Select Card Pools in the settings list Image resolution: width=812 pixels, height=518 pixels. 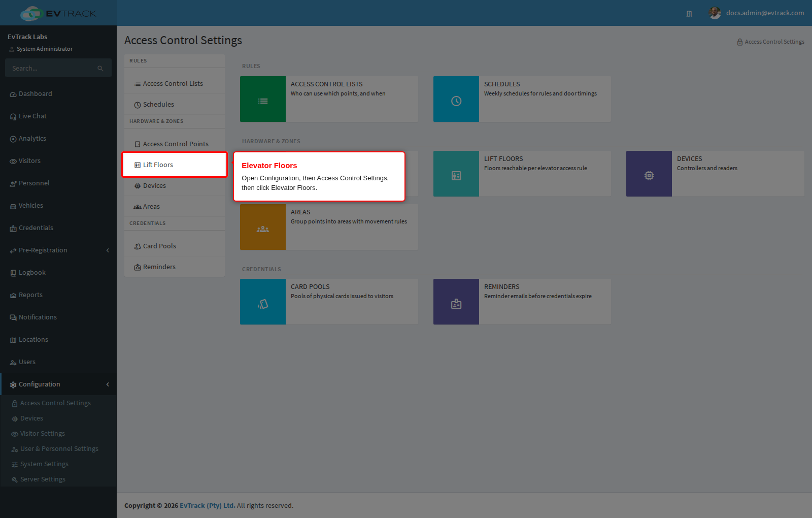[175, 246]
